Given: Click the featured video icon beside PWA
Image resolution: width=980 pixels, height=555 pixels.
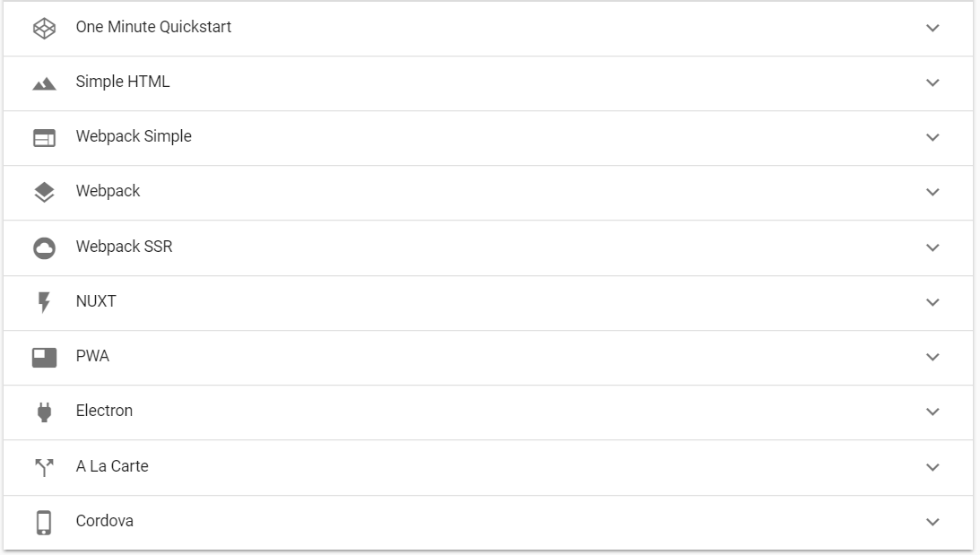Looking at the screenshot, I should pyautogui.click(x=44, y=358).
